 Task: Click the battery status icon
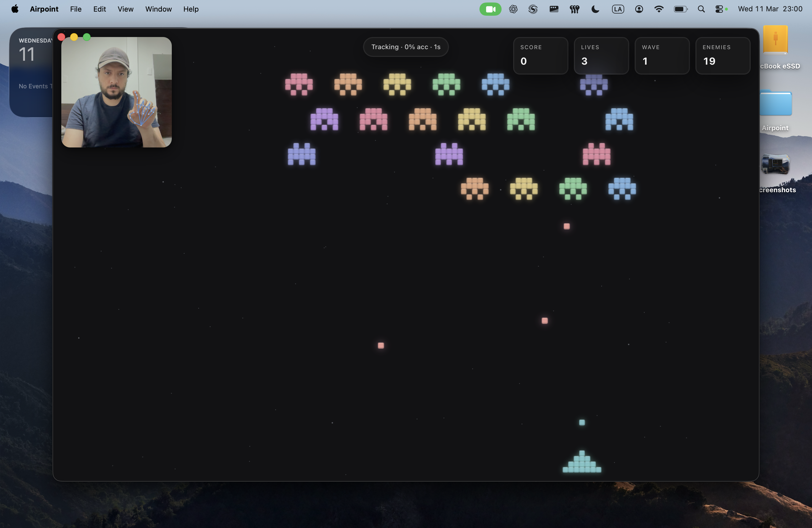pos(680,9)
